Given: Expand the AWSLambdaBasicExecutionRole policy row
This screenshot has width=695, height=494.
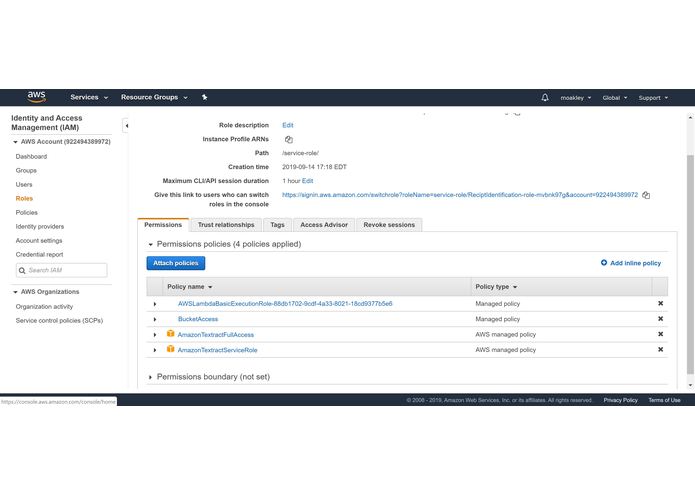Looking at the screenshot, I should 155,304.
